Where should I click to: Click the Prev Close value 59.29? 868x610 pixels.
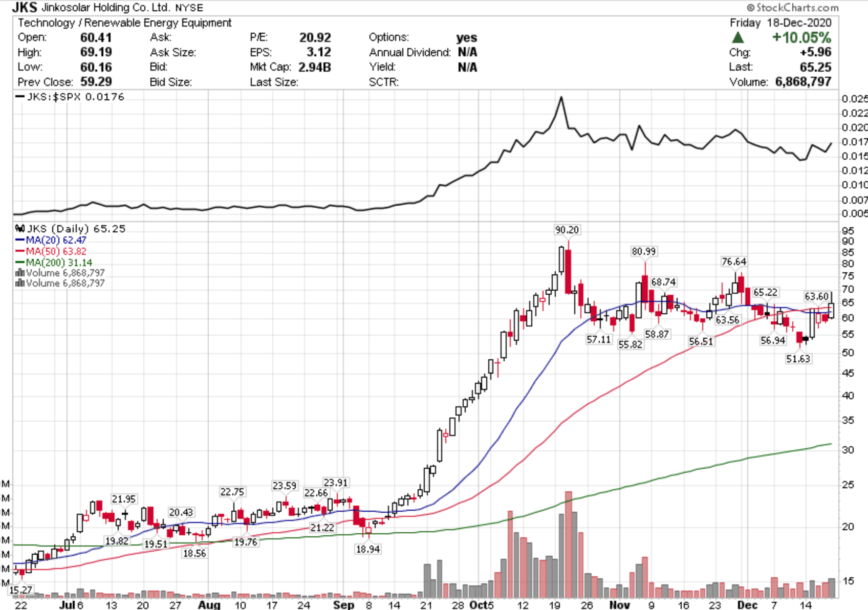96,82
